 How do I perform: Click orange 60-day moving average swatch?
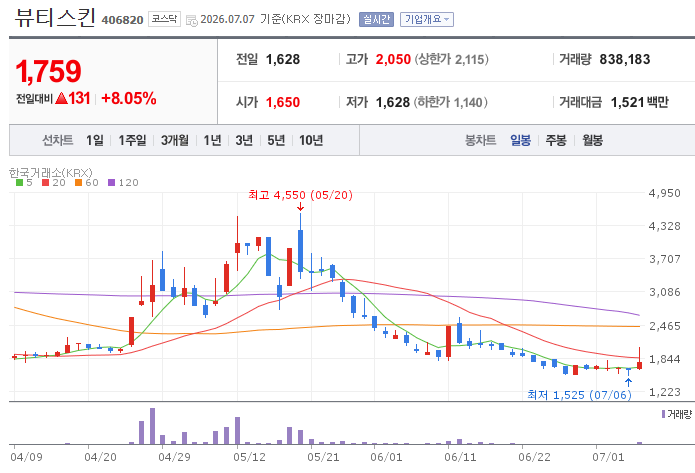(x=78, y=183)
